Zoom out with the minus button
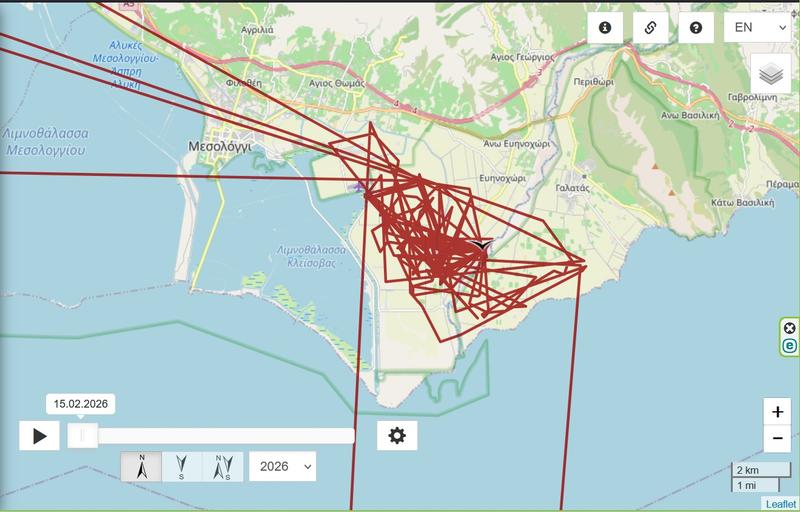 click(778, 439)
